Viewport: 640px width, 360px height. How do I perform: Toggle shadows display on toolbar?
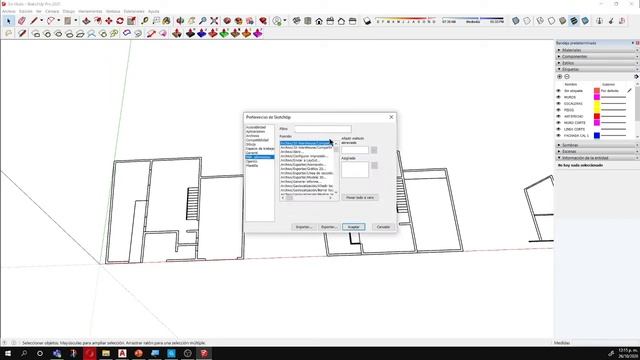pyautogui.click(x=367, y=21)
